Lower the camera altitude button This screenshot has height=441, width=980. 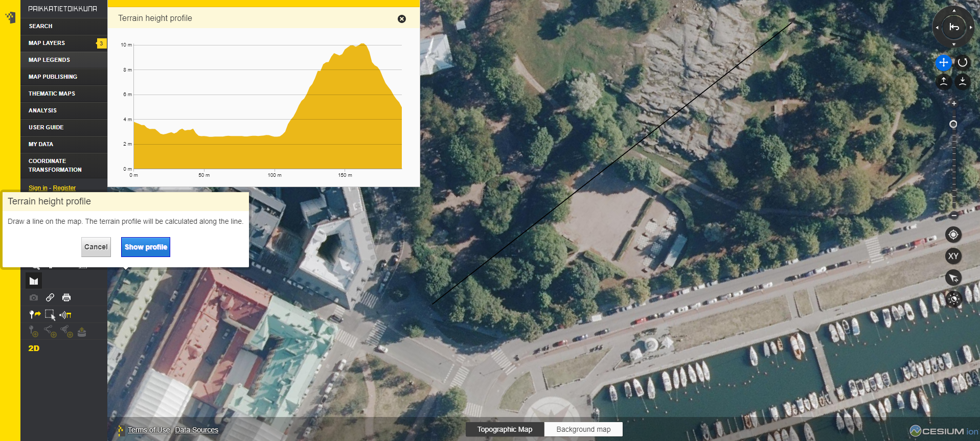click(963, 81)
